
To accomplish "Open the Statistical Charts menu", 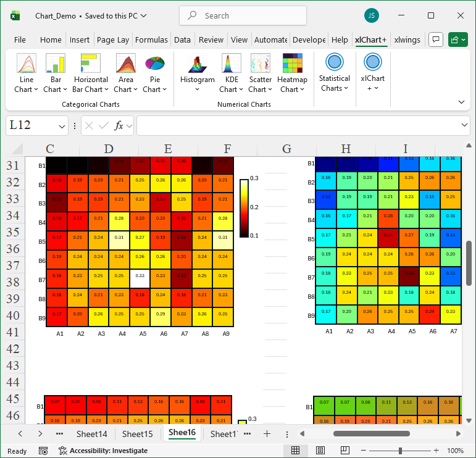I will pyautogui.click(x=334, y=73).
